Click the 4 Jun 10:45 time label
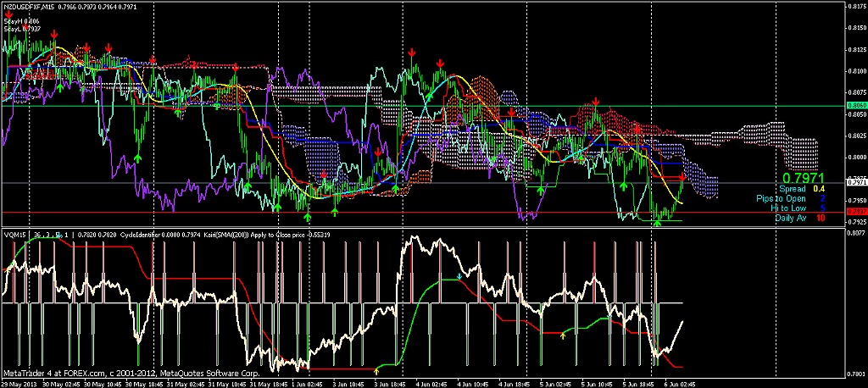868x388 pixels. coord(472,384)
